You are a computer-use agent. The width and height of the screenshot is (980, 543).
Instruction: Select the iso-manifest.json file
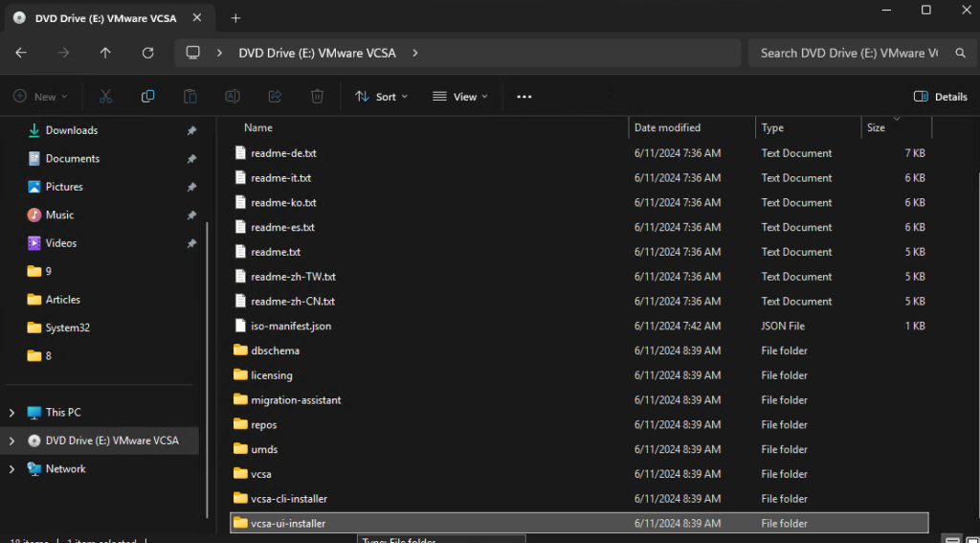291,327
